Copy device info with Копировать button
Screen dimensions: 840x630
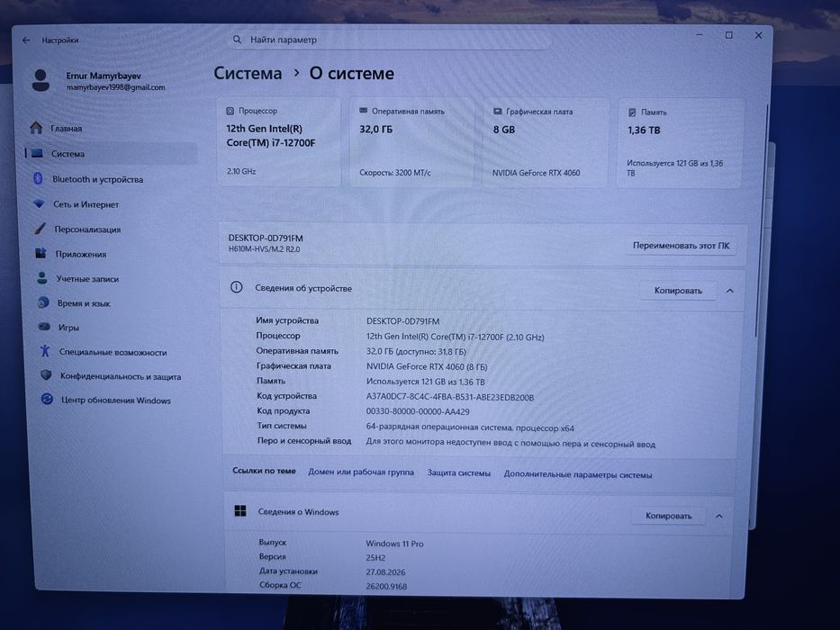(x=678, y=291)
